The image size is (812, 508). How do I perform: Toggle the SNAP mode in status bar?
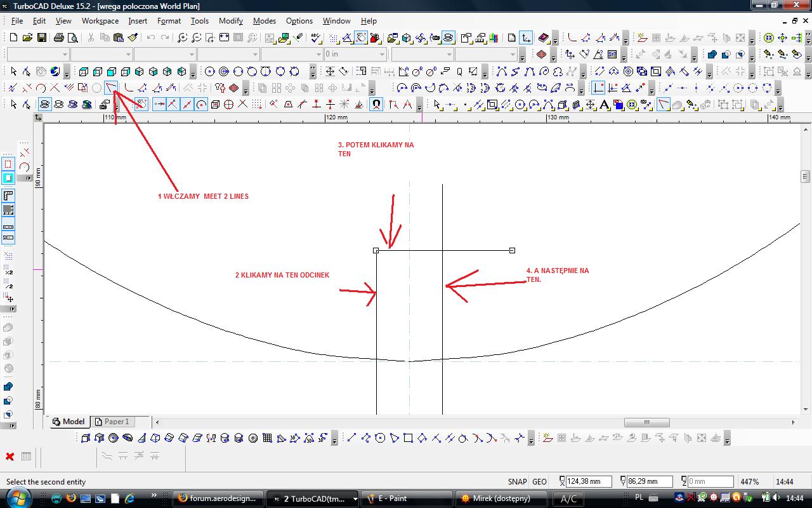coord(517,482)
